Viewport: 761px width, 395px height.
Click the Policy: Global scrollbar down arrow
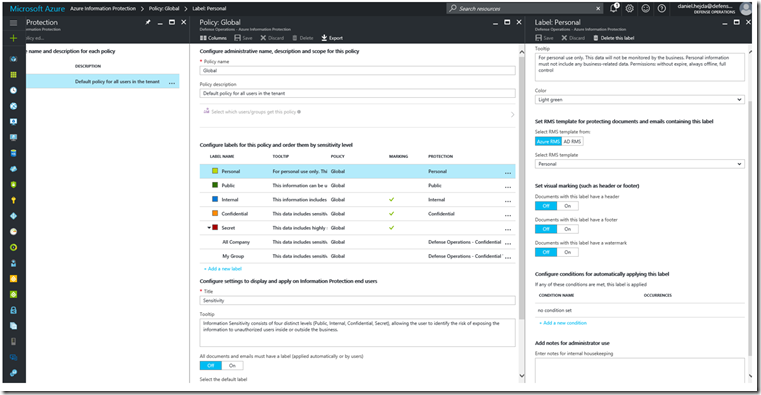[522, 375]
